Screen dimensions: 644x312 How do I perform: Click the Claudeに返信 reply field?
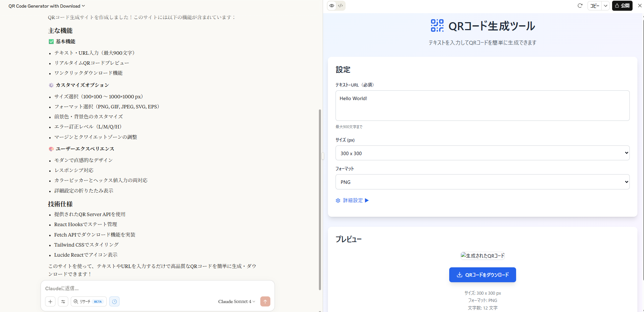pos(158,288)
